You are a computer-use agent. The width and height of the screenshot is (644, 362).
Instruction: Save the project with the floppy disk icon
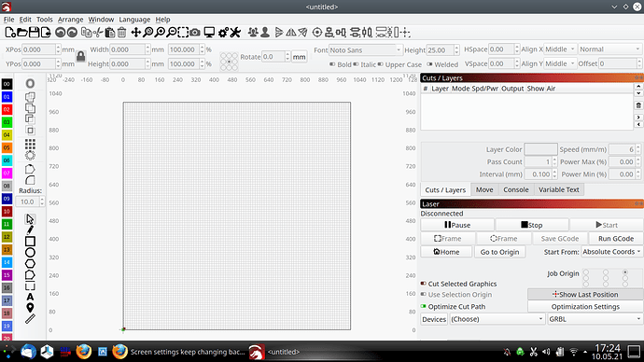[x=35, y=33]
